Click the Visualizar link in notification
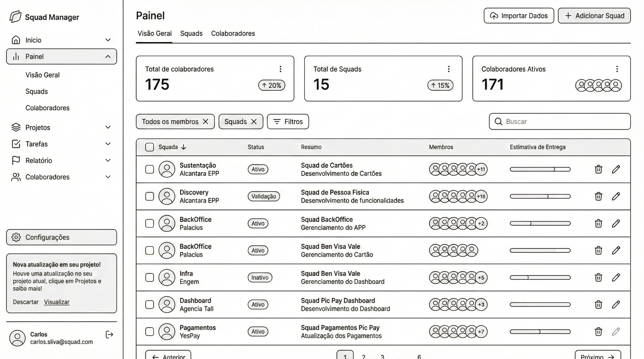 [56, 302]
